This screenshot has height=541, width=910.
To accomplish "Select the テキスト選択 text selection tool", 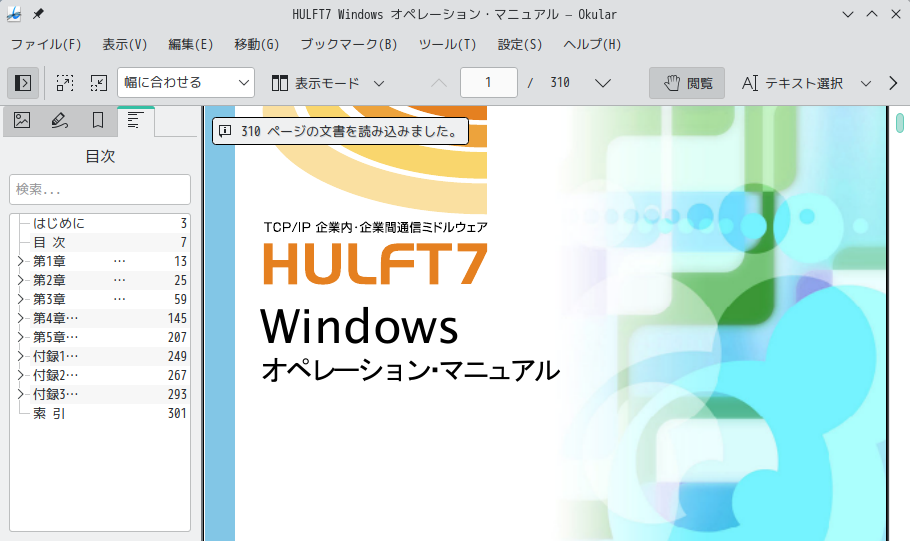I will [792, 83].
